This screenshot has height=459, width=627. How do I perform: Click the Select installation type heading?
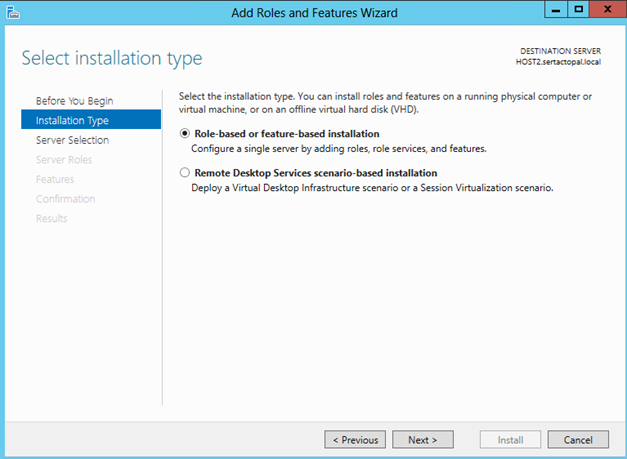click(x=112, y=58)
